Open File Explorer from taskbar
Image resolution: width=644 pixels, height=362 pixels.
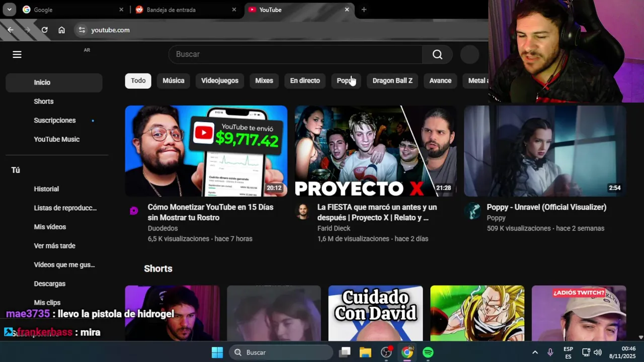coord(365,352)
